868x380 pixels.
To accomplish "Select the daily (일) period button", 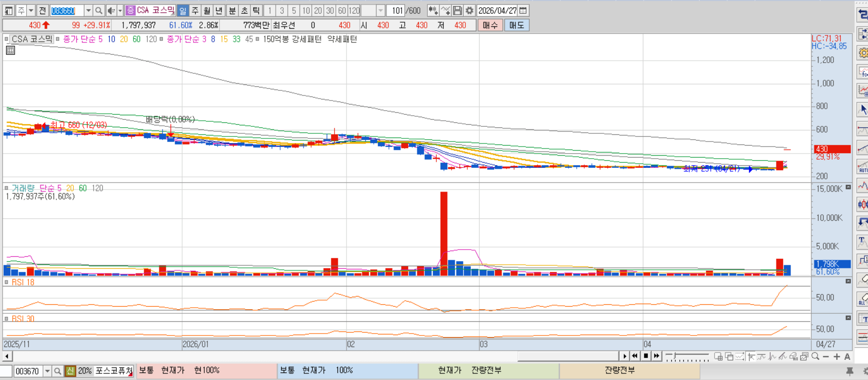I will tap(183, 10).
